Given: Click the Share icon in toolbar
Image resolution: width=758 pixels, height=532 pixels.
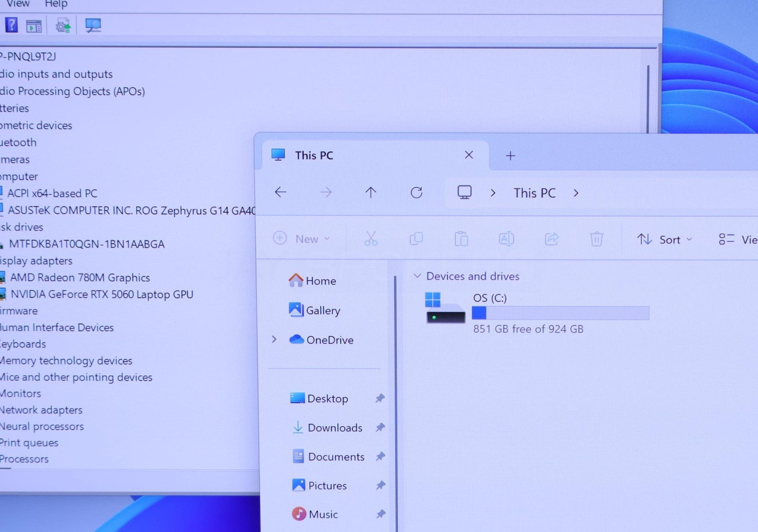Looking at the screenshot, I should [x=551, y=239].
